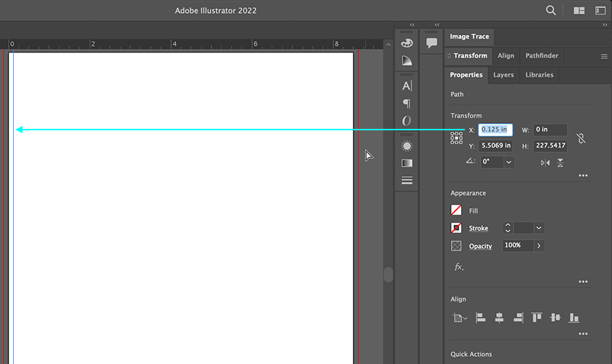Open the Color Guide panel icon
Viewport: 612px width, 364px height.
[x=407, y=60]
